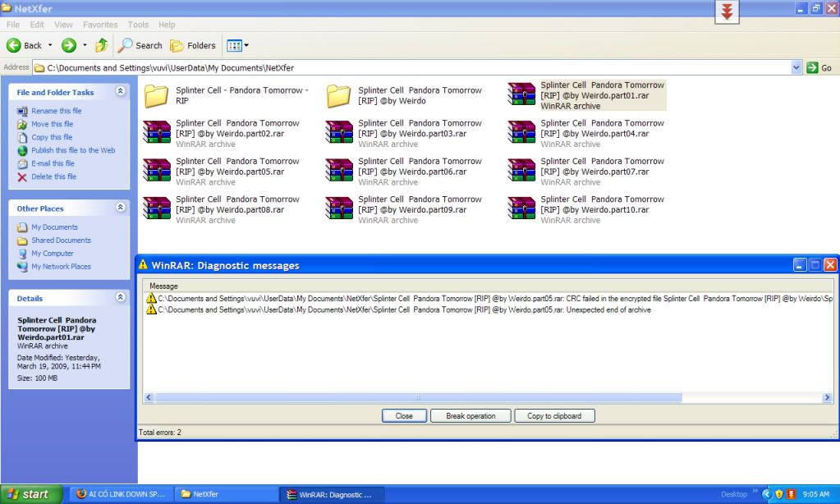Select the part03.rar WinRAR archive icon
The height and width of the screenshot is (504, 840).
(338, 132)
